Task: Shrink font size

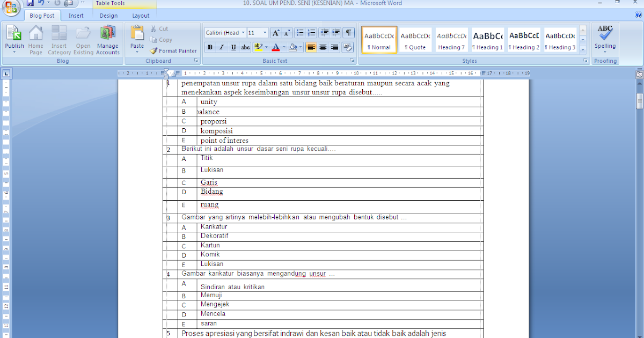Action: coord(287,33)
